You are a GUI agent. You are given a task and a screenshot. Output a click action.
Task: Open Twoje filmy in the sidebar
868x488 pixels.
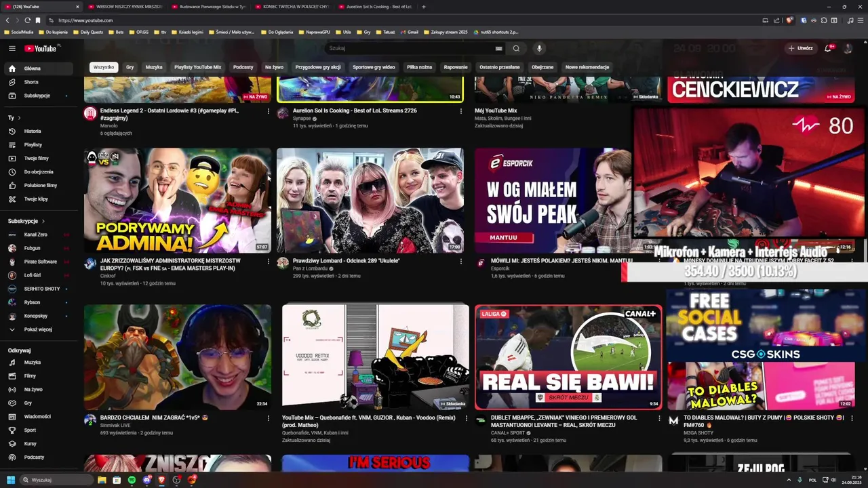click(x=38, y=158)
